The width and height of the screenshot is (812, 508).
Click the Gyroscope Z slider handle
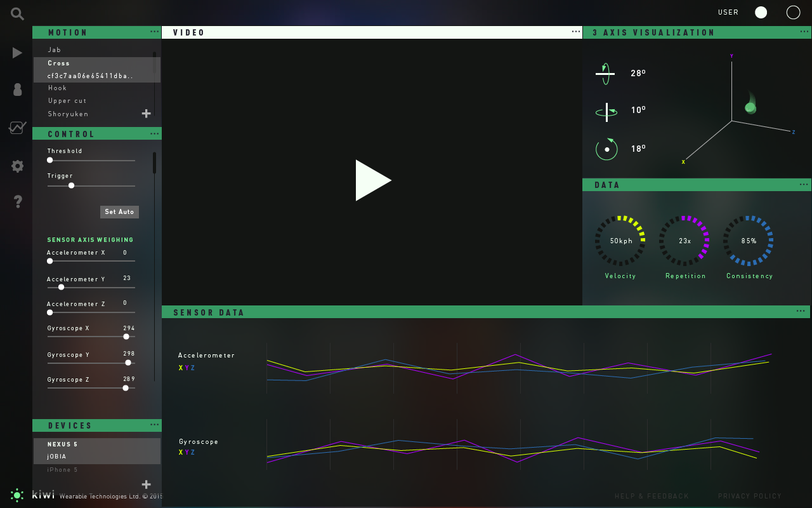[126, 388]
